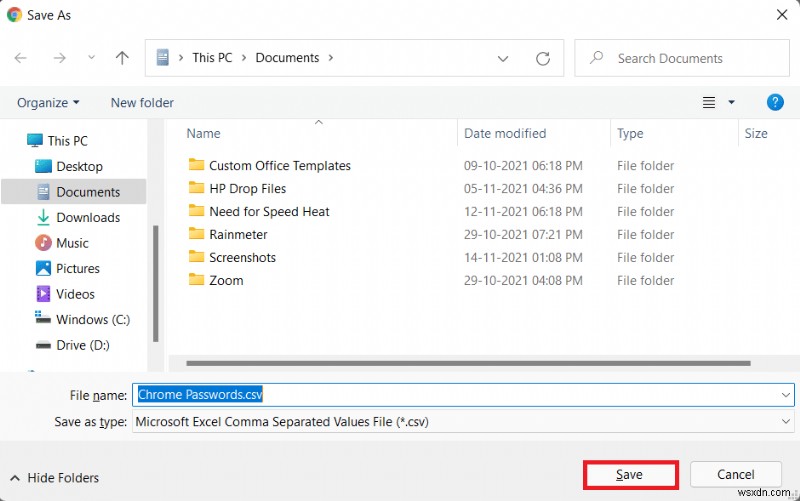
Task: Refresh the Documents folder view
Action: point(543,59)
